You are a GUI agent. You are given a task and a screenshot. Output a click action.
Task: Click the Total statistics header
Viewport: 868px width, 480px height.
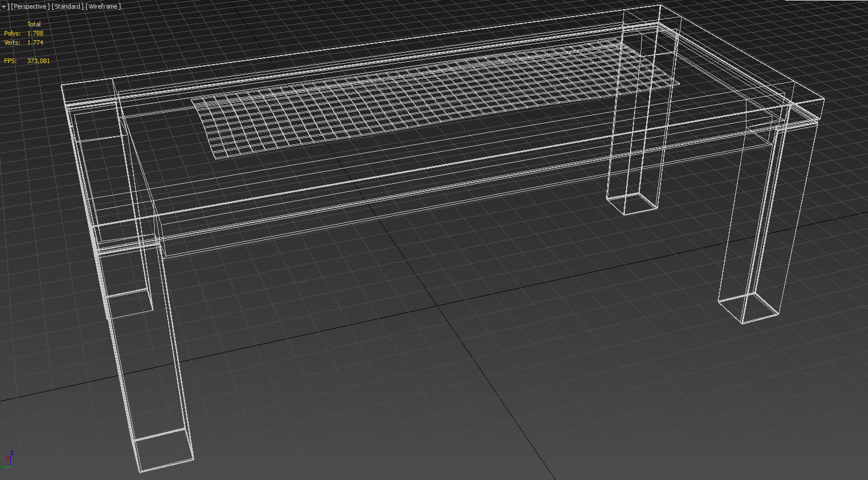(34, 24)
